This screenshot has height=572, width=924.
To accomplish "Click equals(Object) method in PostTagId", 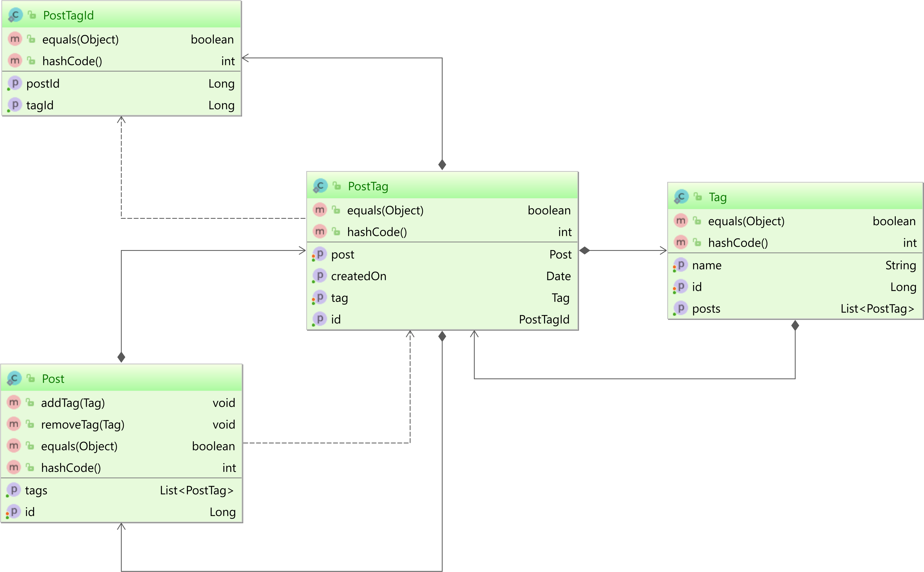I will 81,39.
